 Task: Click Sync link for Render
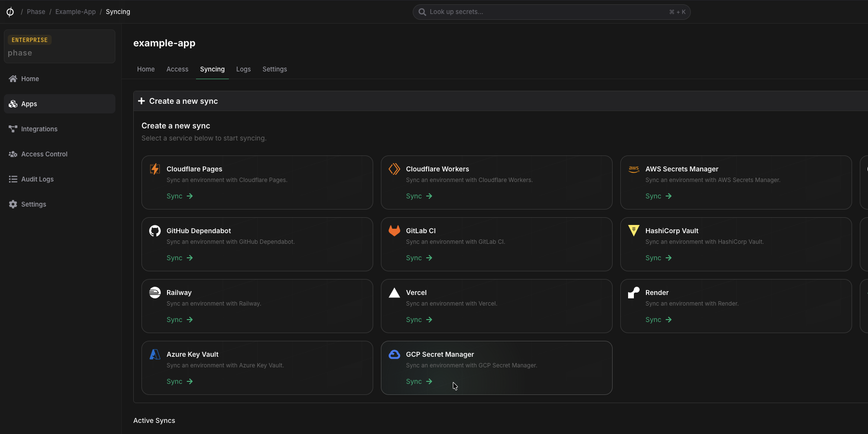[658, 320]
